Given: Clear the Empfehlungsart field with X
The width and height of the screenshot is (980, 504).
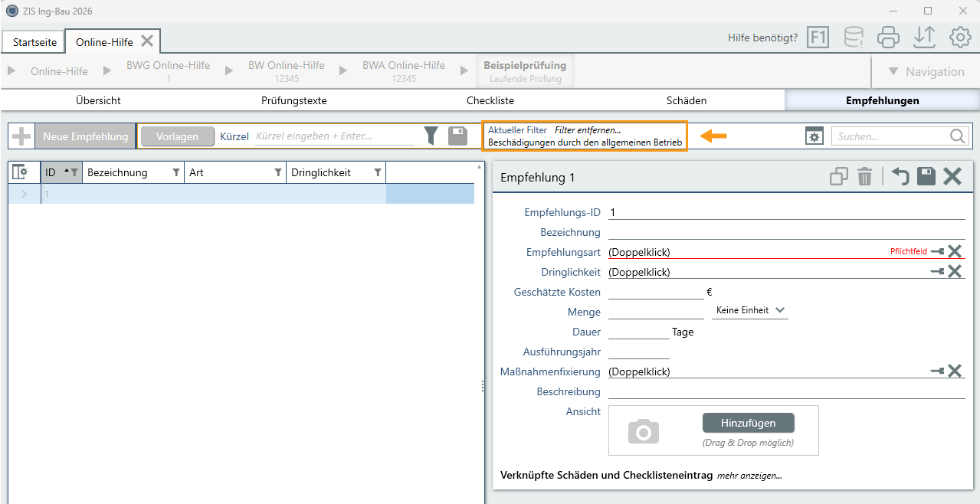Looking at the screenshot, I should 955,251.
